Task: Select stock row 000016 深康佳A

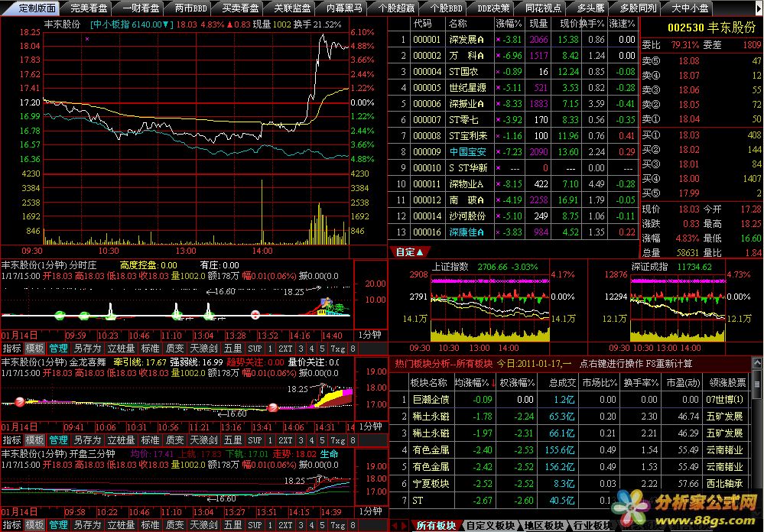Action: (513, 232)
